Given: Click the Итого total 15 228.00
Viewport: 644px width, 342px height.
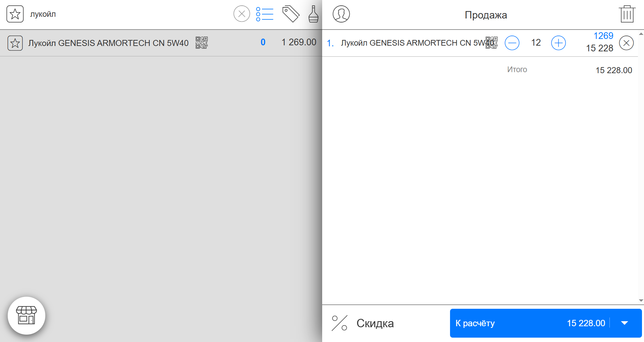Looking at the screenshot, I should [614, 70].
